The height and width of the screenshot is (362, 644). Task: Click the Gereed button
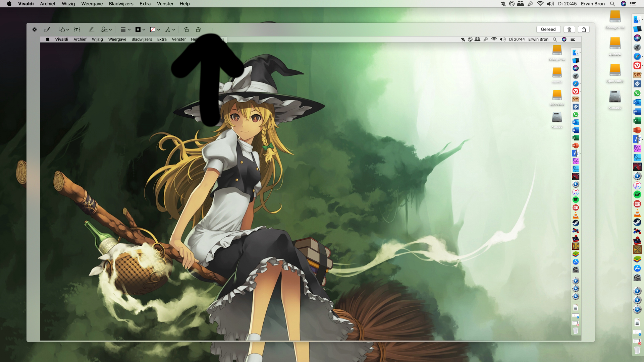pyautogui.click(x=548, y=29)
